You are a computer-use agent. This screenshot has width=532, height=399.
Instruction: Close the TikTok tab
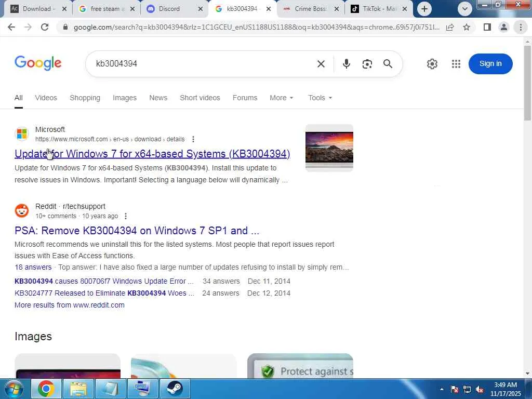[404, 9]
